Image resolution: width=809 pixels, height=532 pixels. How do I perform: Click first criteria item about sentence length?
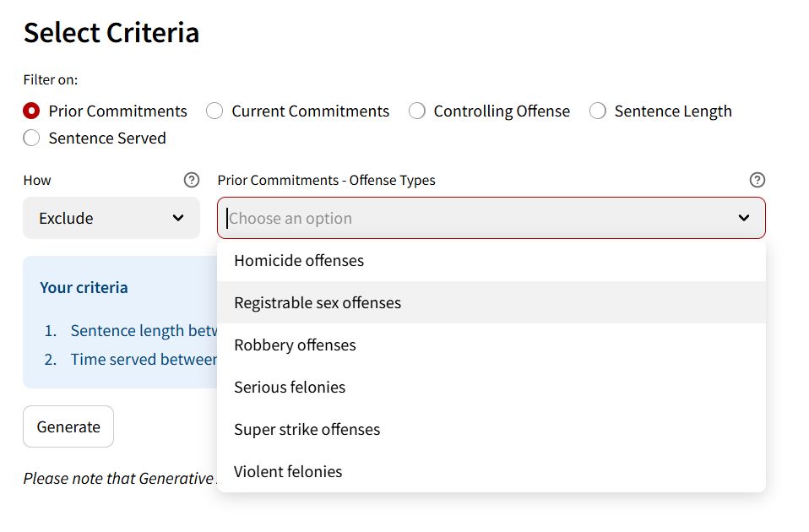(x=142, y=330)
